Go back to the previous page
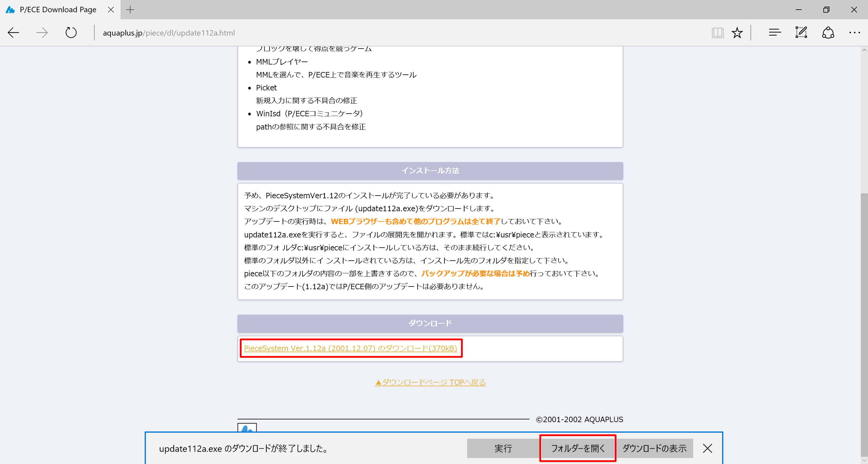 tap(14, 33)
